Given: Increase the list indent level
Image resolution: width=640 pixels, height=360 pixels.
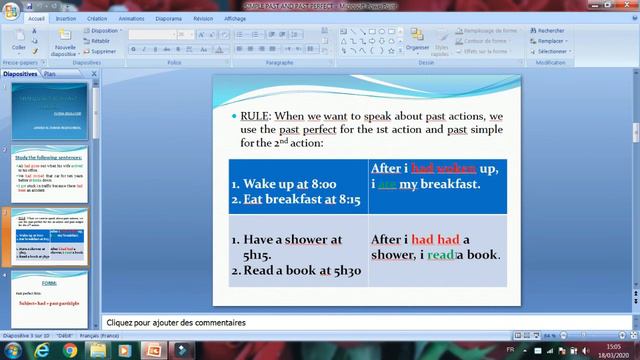Looking at the screenshot, I should [282, 35].
